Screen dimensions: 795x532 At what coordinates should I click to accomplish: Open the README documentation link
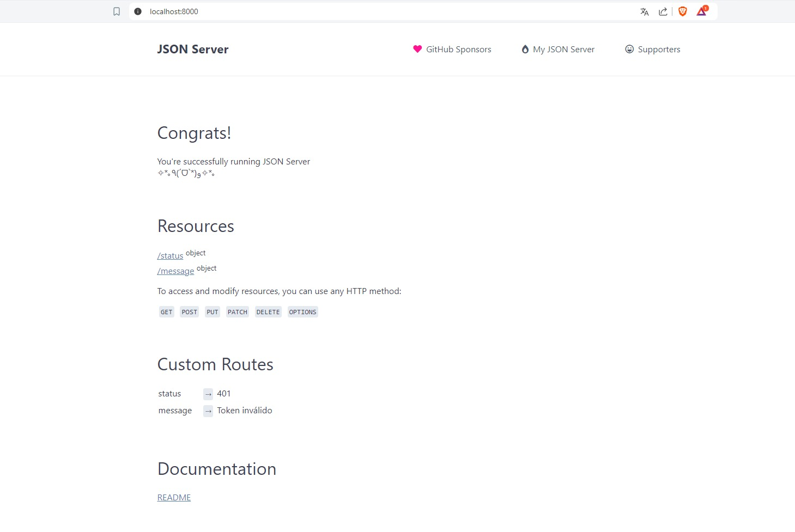(x=174, y=498)
